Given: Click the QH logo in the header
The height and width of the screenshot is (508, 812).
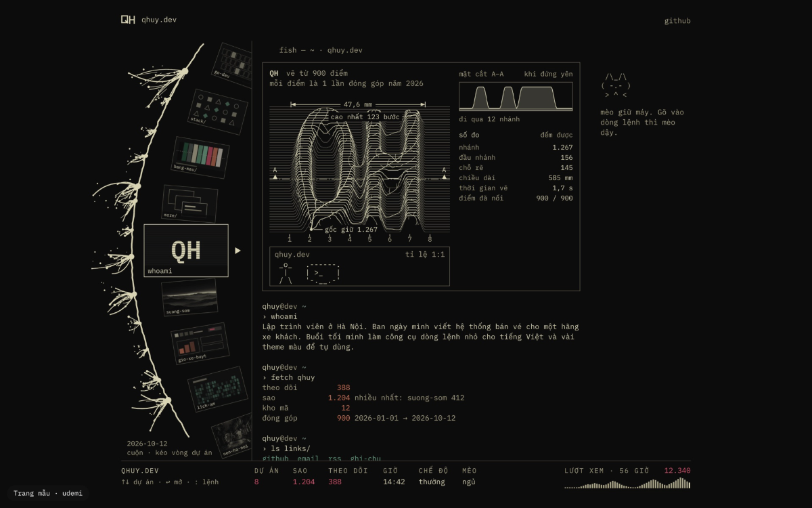Looking at the screenshot, I should point(128,20).
